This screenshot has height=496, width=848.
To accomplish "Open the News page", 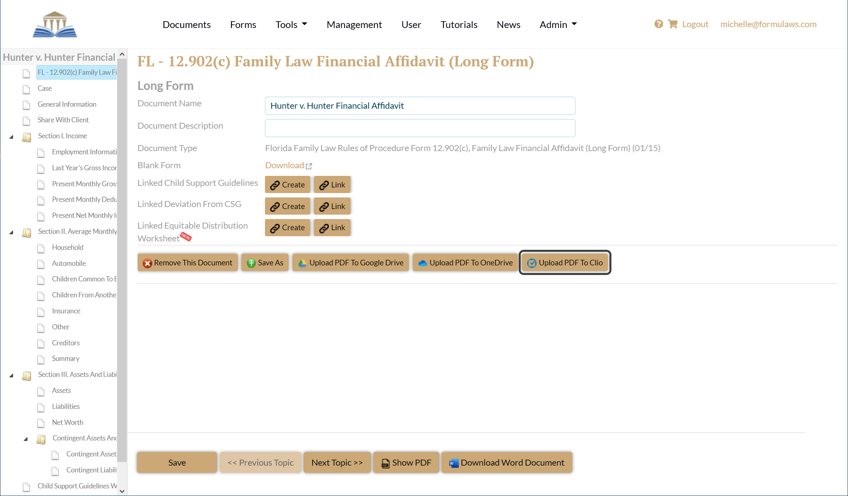I will click(508, 24).
